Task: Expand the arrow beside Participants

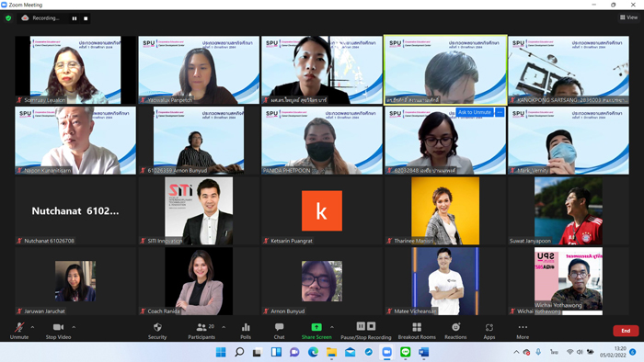Action: [x=224, y=327]
